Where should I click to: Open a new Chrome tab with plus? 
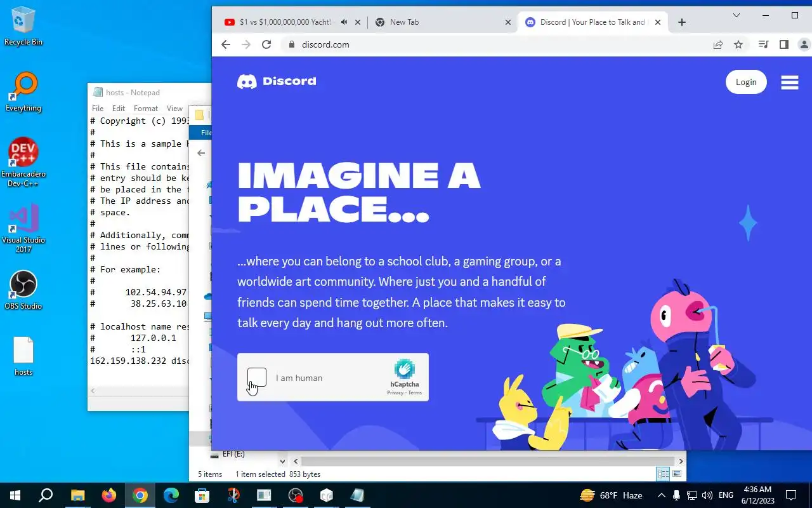[682, 22]
